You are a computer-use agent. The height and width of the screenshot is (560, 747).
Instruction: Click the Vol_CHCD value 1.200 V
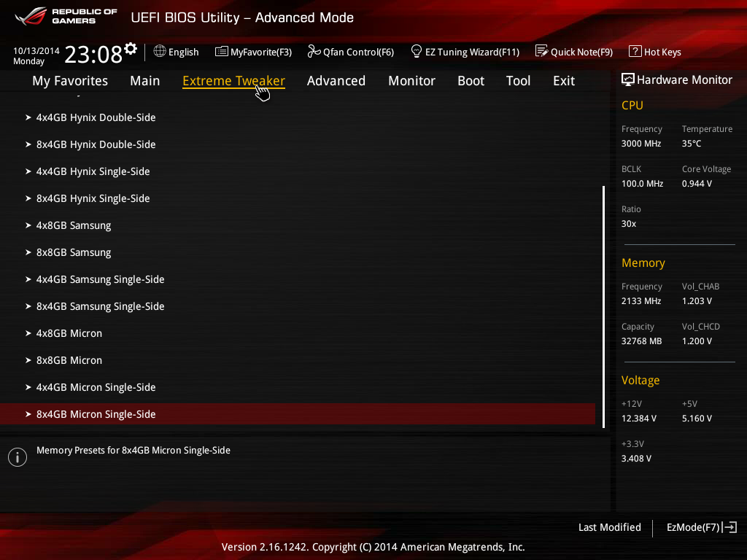(x=697, y=341)
